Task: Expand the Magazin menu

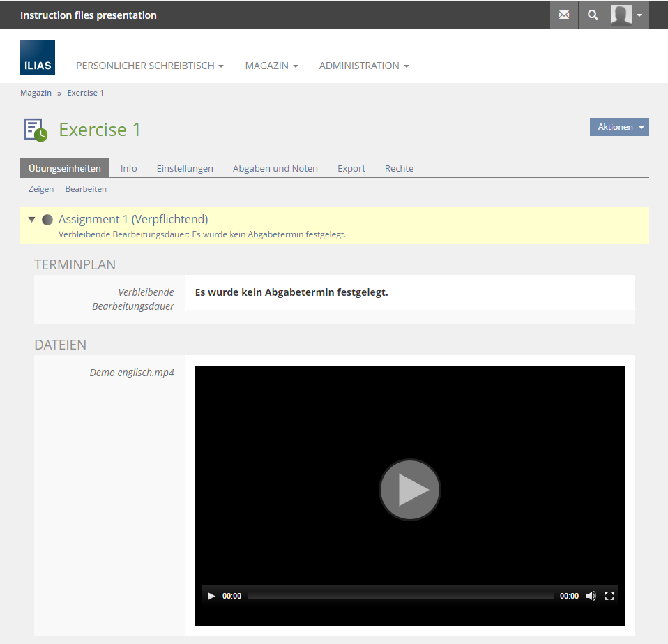Action: [271, 66]
